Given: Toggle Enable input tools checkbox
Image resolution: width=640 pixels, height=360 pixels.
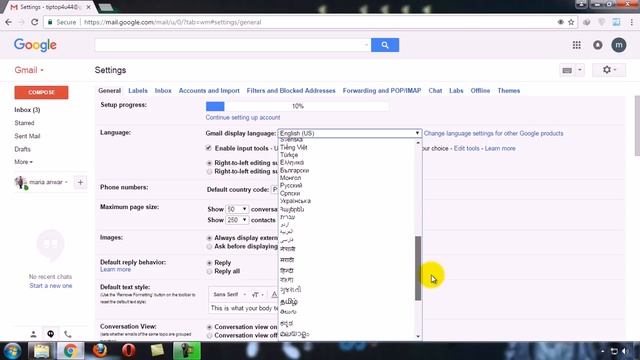Looking at the screenshot, I should point(209,148).
